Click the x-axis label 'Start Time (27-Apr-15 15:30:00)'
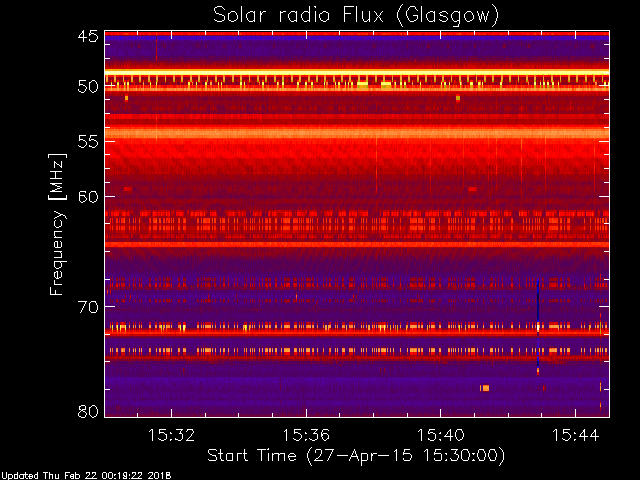This screenshot has height=480, width=640. (x=356, y=455)
